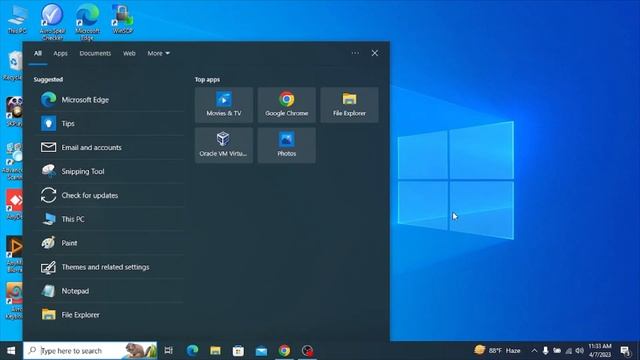Switch to the Web search tab
Screen dimensions: 640x360
pyautogui.click(x=129, y=53)
